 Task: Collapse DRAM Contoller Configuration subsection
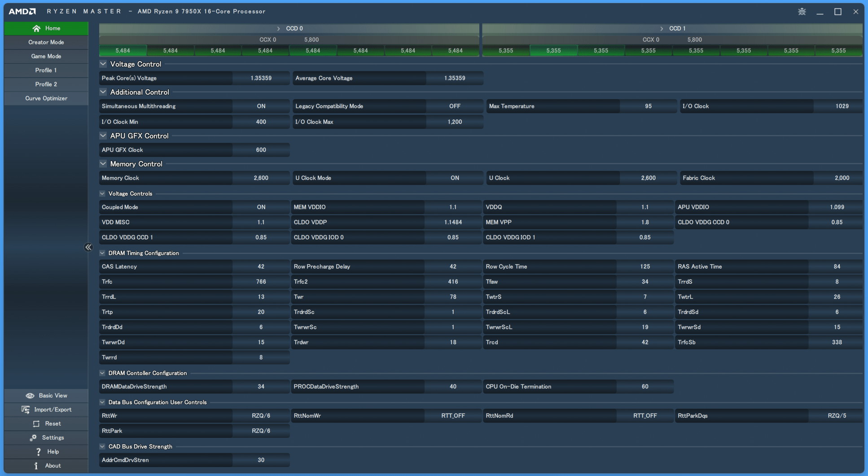pyautogui.click(x=102, y=373)
